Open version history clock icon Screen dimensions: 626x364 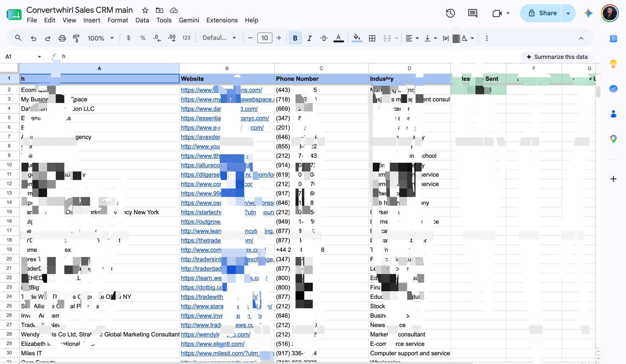450,13
